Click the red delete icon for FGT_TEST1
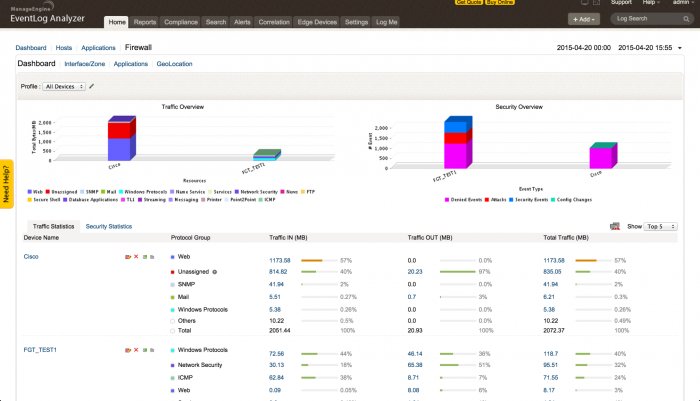700x401 pixels. pyautogui.click(x=136, y=350)
